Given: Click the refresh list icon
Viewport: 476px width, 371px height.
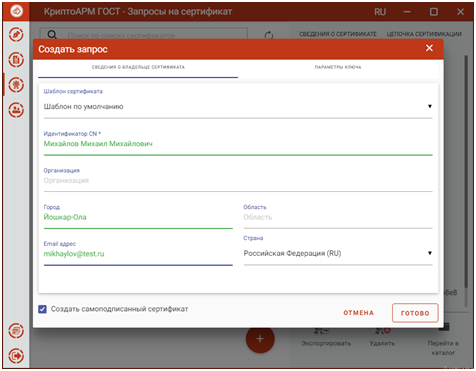Looking at the screenshot, I should (x=269, y=35).
